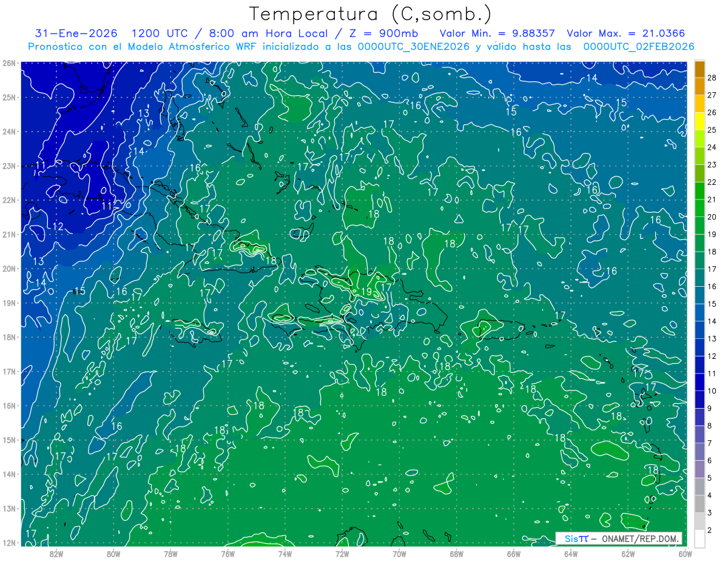728x562 pixels.
Task: Click the 82W longitude axis label
Action: (56, 553)
